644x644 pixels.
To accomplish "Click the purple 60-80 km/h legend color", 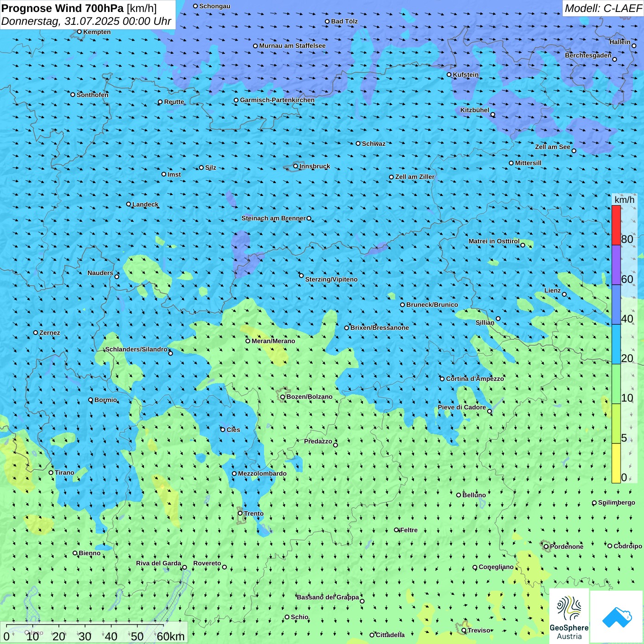I will point(616,265).
